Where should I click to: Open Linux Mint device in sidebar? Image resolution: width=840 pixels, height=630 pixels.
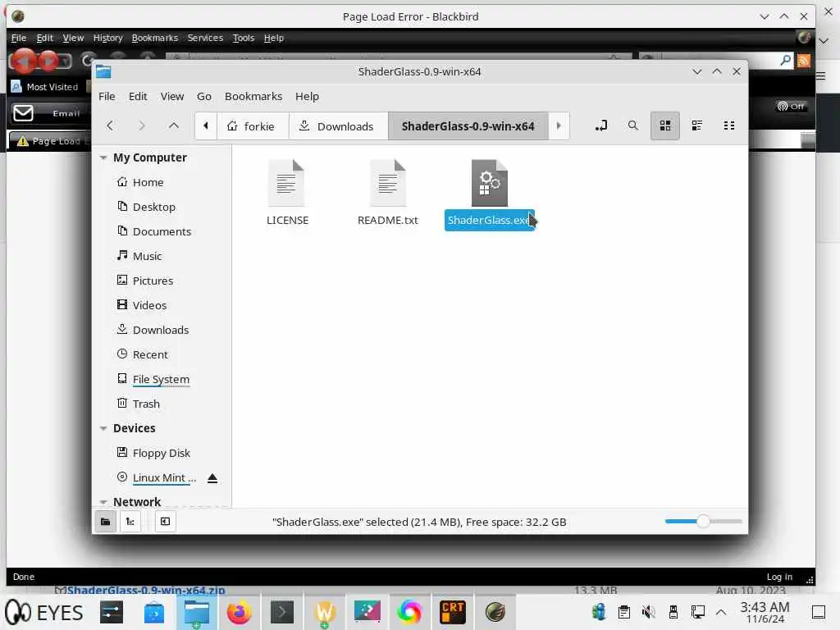(164, 478)
